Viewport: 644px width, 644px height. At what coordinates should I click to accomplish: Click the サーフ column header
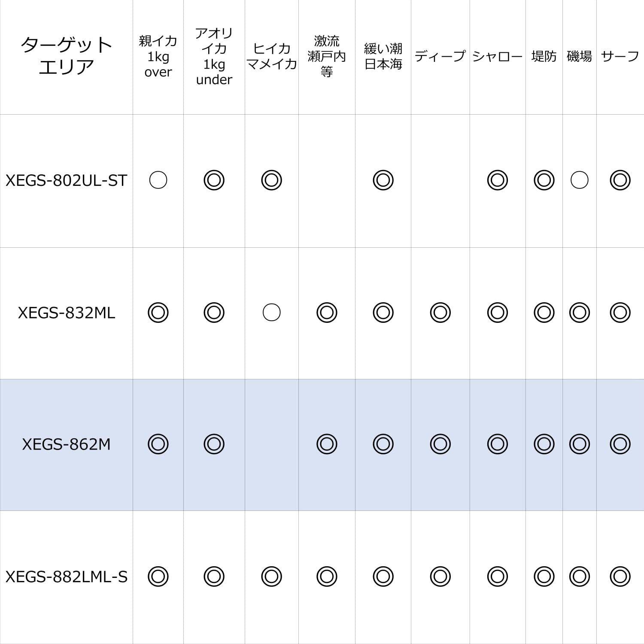[620, 56]
